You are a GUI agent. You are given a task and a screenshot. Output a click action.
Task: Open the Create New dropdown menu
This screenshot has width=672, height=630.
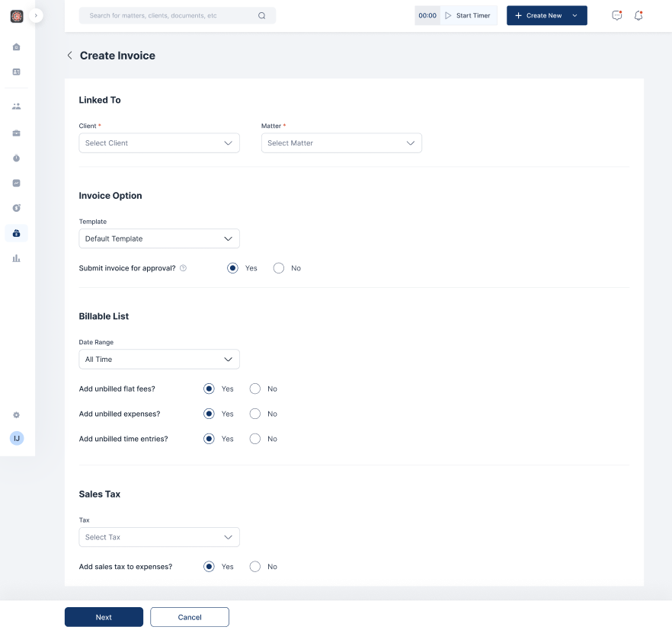(x=546, y=15)
